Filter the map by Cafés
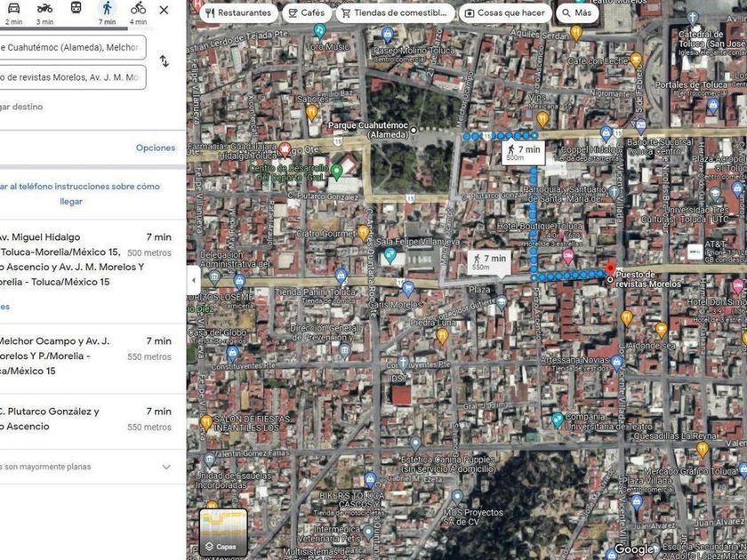 coord(306,13)
